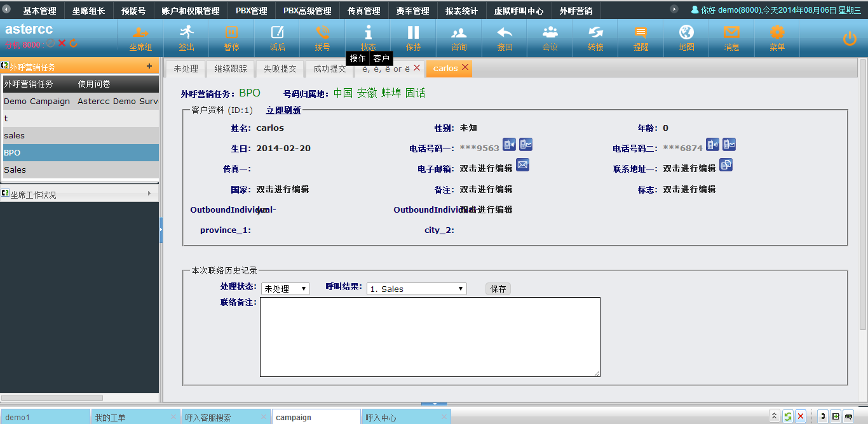Click the copy icon beside 联系地址一
The image size is (868, 424).
coord(726,165)
